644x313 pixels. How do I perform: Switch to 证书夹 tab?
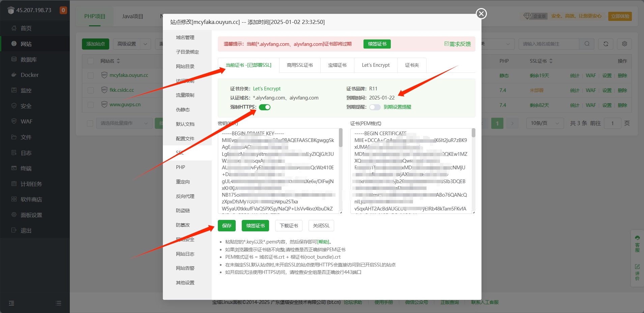[x=412, y=65]
